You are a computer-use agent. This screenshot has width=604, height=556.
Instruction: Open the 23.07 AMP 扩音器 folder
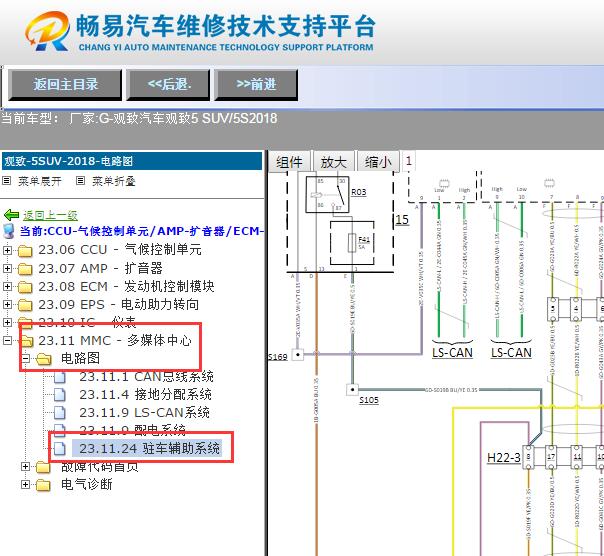tap(101, 268)
